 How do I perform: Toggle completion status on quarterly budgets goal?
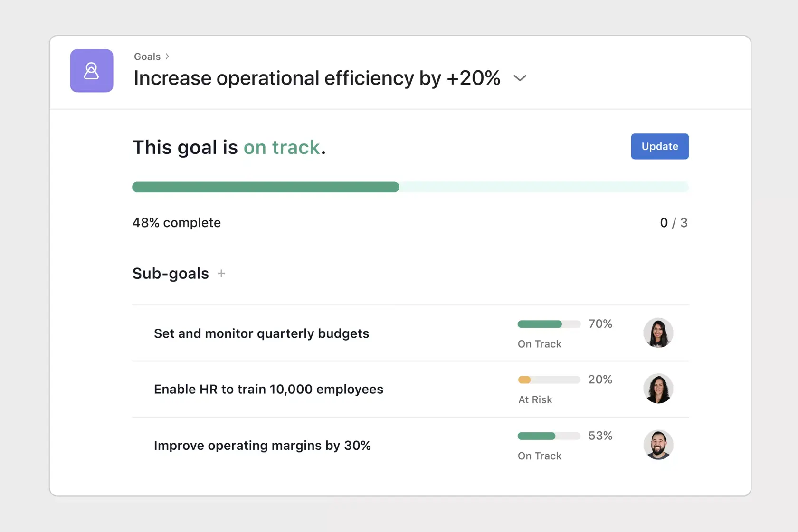point(539,344)
